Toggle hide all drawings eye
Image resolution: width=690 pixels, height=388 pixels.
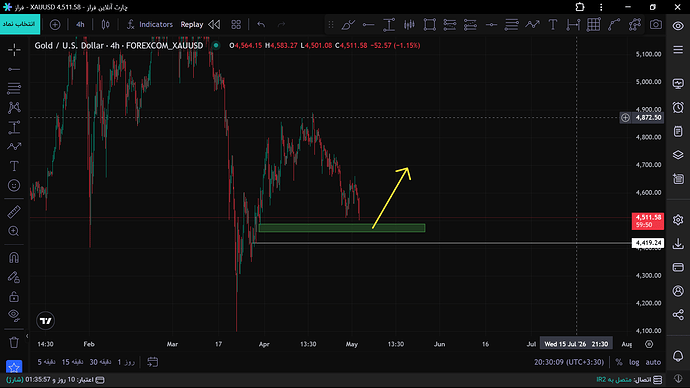click(x=14, y=315)
